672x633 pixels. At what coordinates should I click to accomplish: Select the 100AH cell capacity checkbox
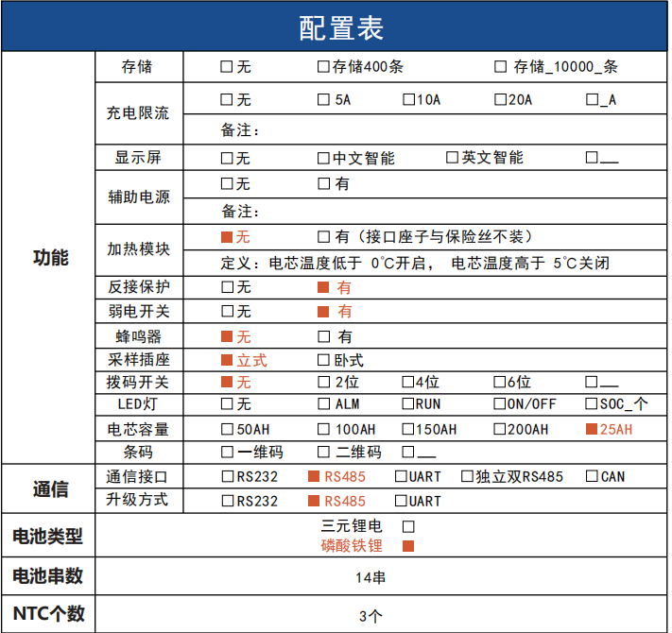[323, 429]
